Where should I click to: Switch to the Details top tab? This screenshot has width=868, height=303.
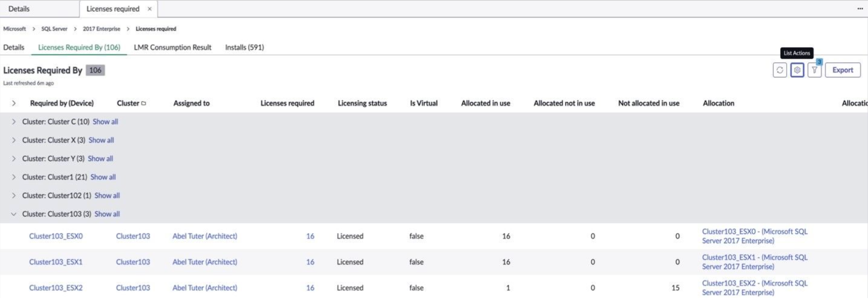(19, 9)
